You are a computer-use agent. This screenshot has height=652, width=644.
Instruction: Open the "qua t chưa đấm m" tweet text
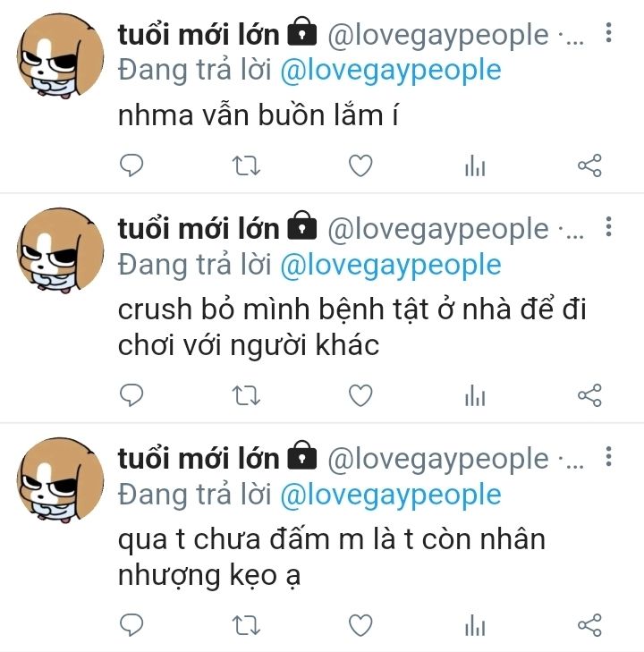[x=331, y=557]
